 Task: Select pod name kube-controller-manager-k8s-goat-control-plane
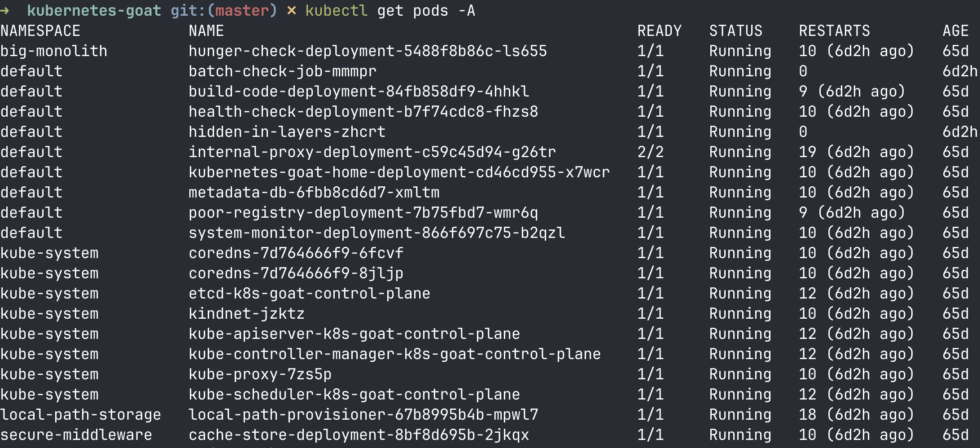pos(394,354)
